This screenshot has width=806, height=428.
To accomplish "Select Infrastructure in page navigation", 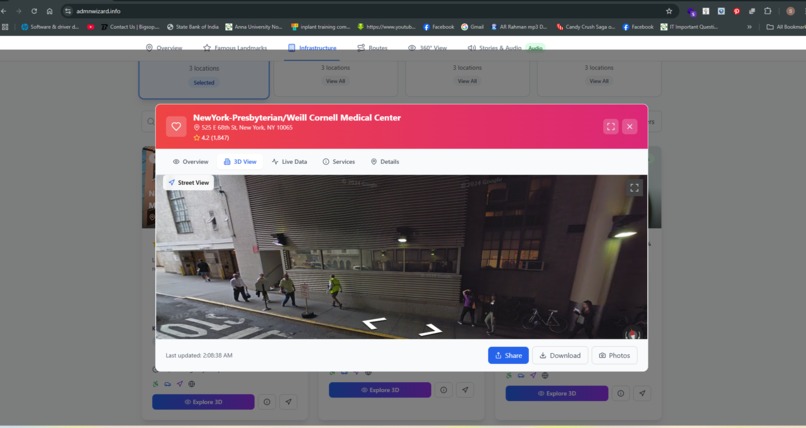I will tap(312, 48).
